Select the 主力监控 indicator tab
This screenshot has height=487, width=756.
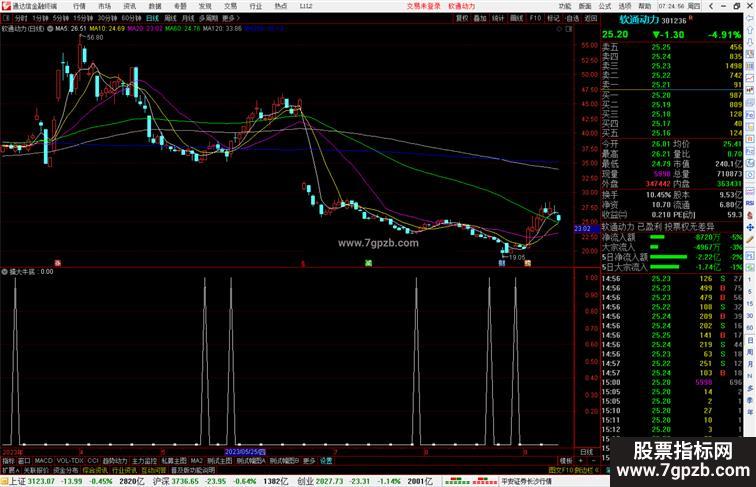[145, 461]
